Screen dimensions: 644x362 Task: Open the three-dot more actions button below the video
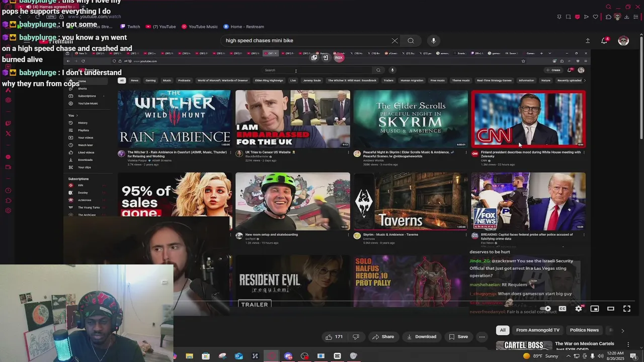click(482, 337)
